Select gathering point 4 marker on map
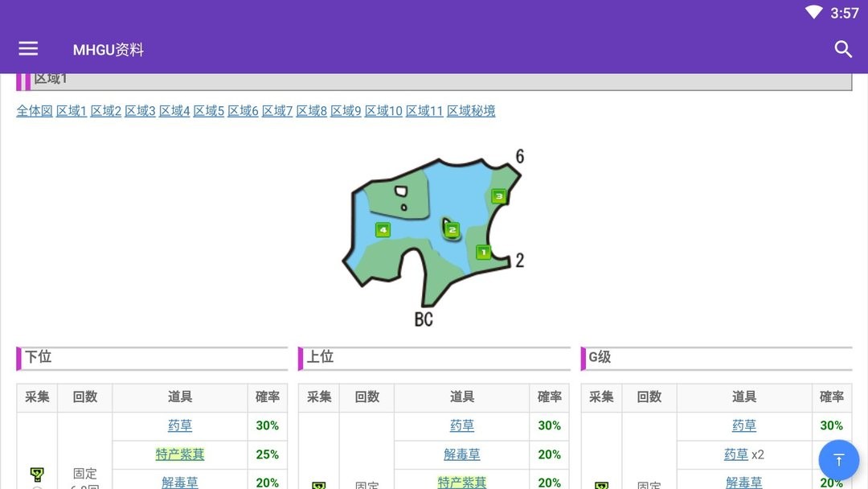Image resolution: width=868 pixels, height=489 pixels. [383, 230]
